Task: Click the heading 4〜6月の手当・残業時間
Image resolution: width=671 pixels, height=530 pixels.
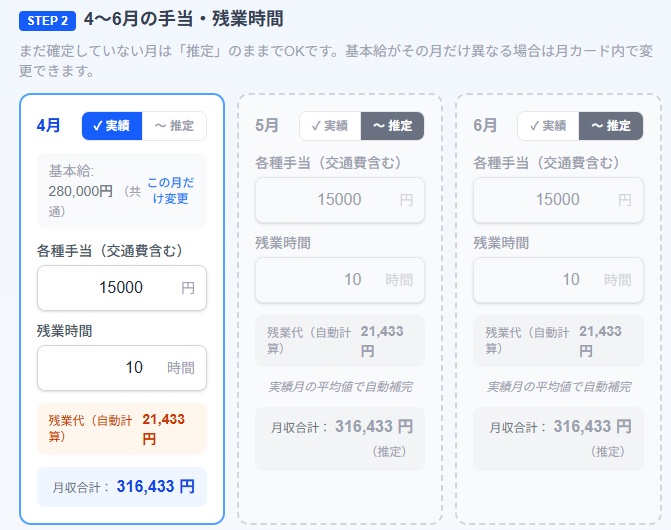Action: (184, 19)
